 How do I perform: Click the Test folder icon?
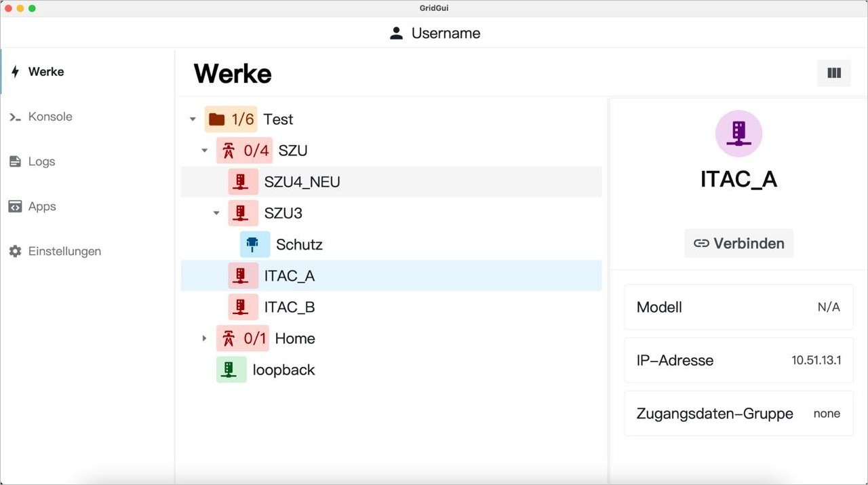(x=216, y=119)
